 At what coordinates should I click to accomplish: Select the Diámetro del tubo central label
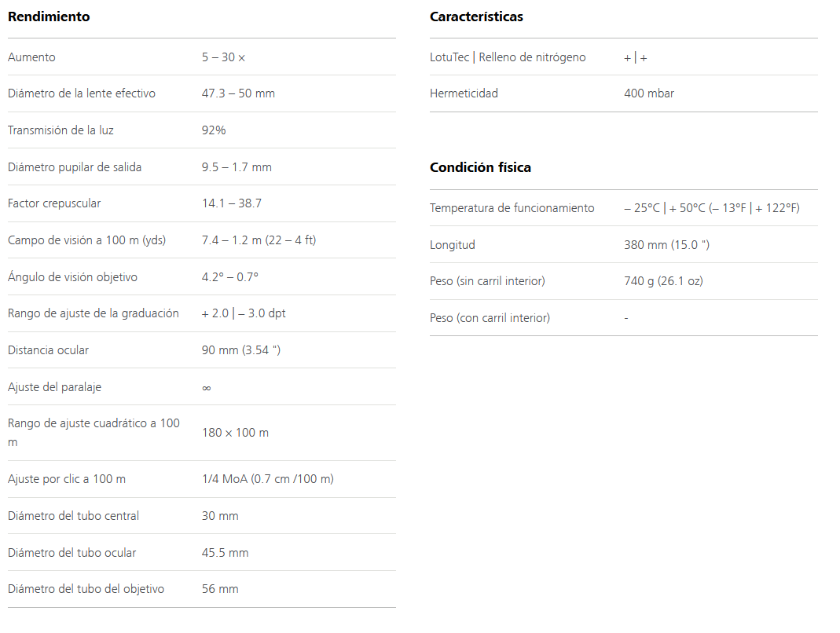[x=73, y=516]
